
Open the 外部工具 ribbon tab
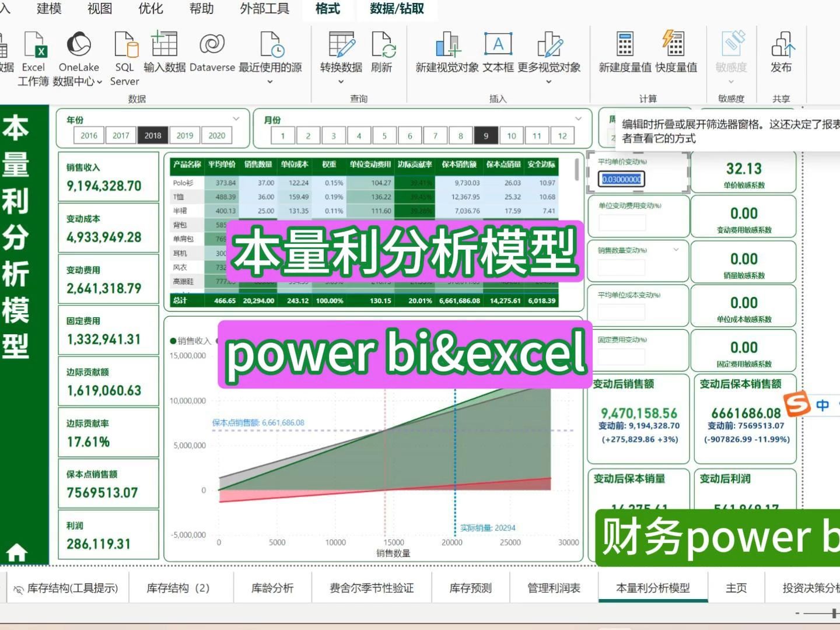click(x=265, y=9)
